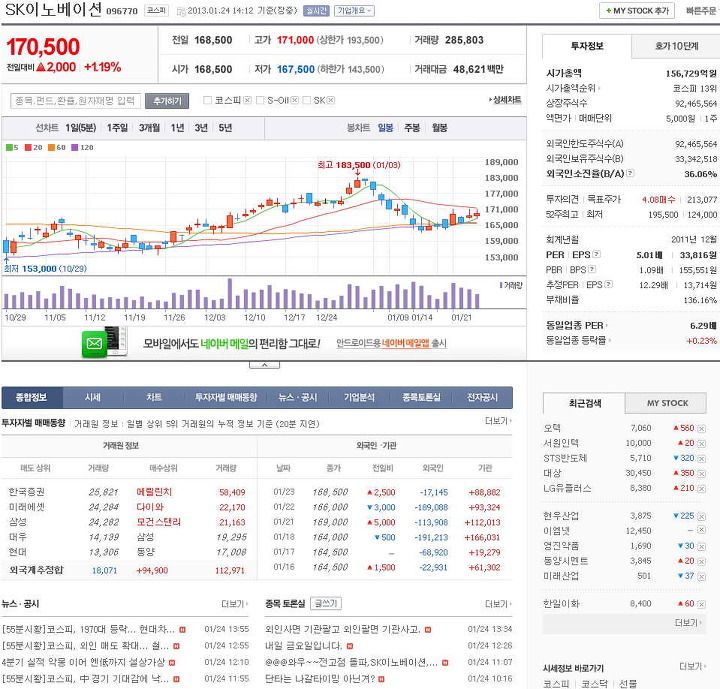
Task: Remove S-Oil comparison using its x icon
Action: 295,100
